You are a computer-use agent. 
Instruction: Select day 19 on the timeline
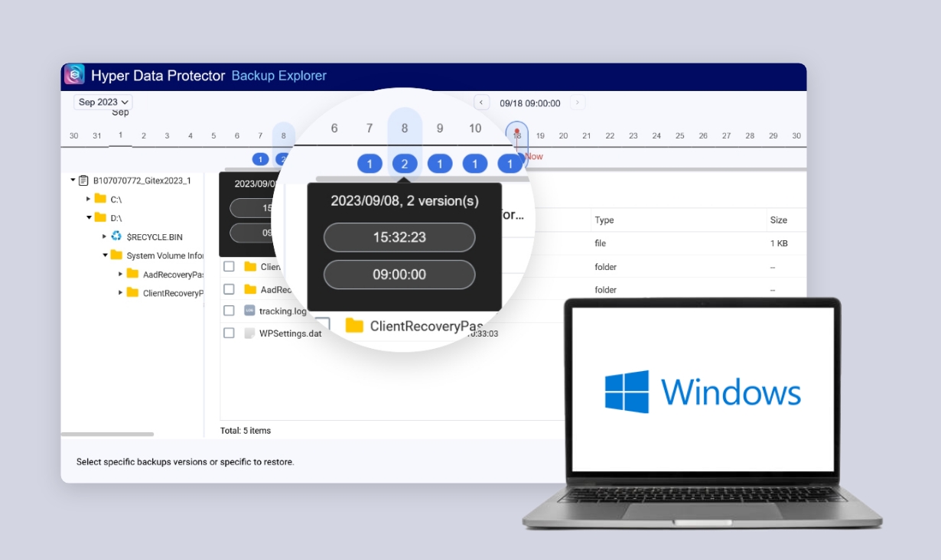[x=540, y=136]
